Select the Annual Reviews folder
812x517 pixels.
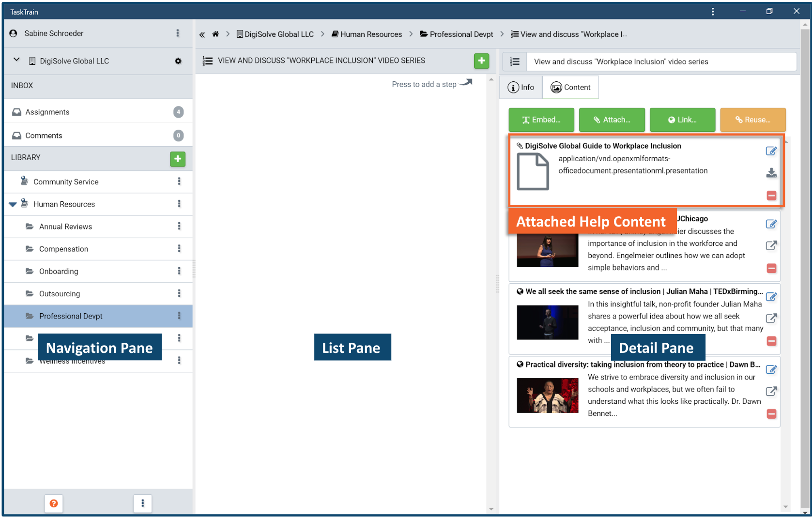[65, 227]
